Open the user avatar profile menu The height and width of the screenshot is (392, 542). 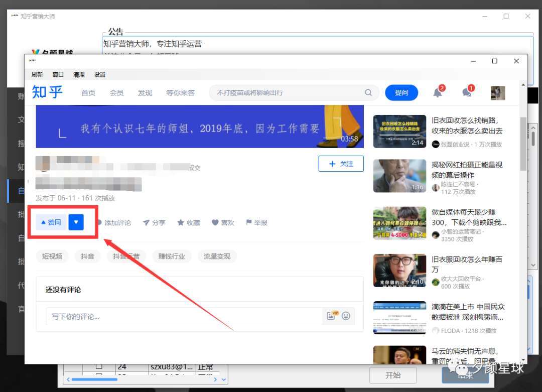pos(498,93)
